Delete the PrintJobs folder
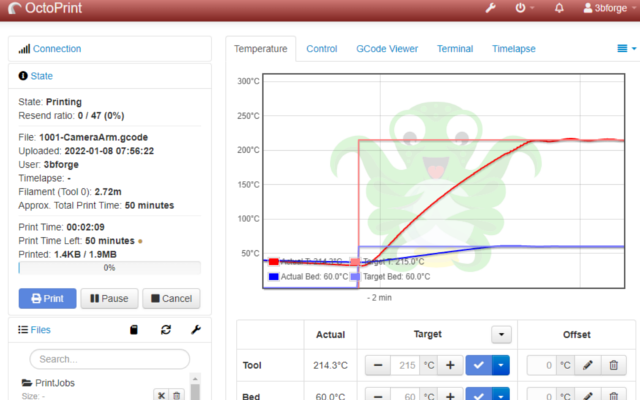The width and height of the screenshot is (640, 400). tap(177, 395)
